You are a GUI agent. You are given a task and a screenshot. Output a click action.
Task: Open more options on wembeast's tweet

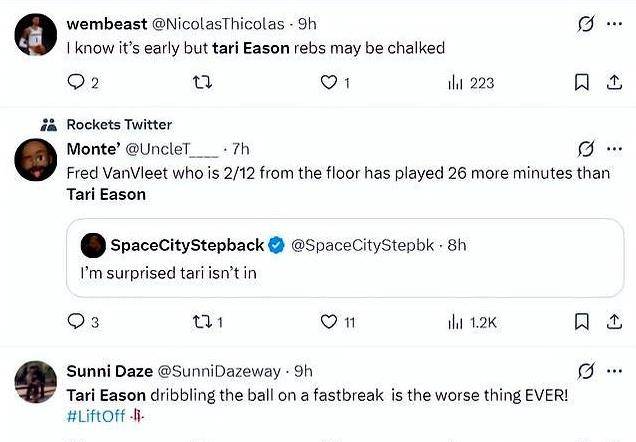tap(614, 23)
